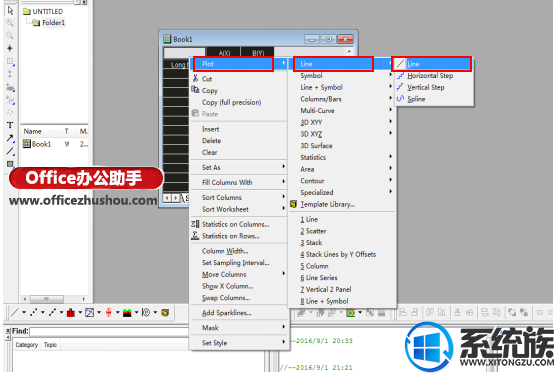Select the Data Selector tool
554x375 pixels.
point(10,74)
